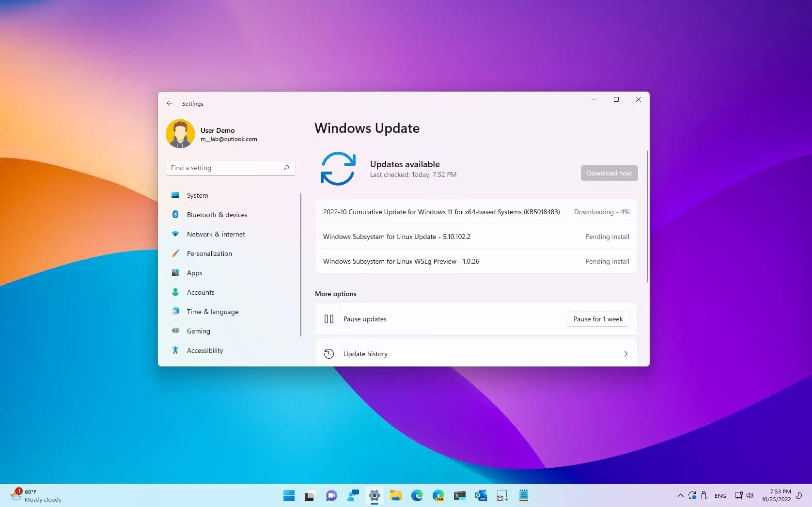Select the System icon in the sidebar

coord(175,195)
